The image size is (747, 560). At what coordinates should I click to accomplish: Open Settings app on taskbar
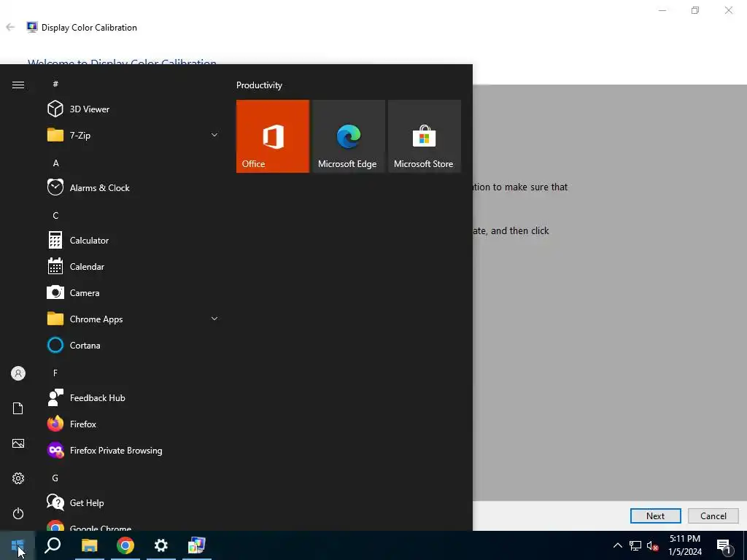tap(161, 545)
